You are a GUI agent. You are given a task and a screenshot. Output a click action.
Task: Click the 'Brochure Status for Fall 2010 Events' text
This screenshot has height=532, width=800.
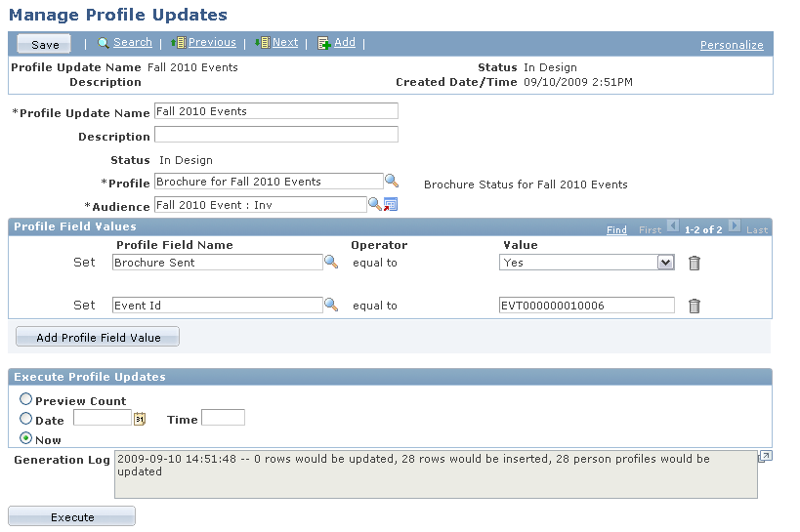(526, 184)
